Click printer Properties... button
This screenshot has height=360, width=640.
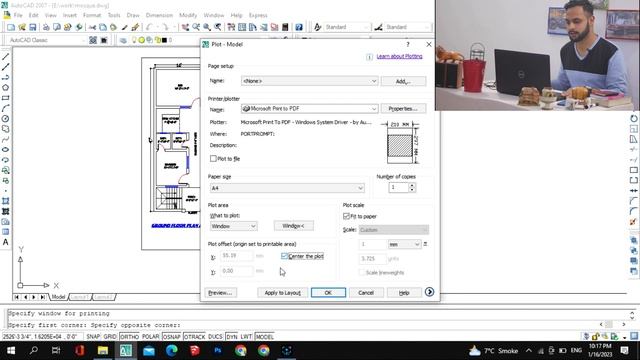(403, 109)
